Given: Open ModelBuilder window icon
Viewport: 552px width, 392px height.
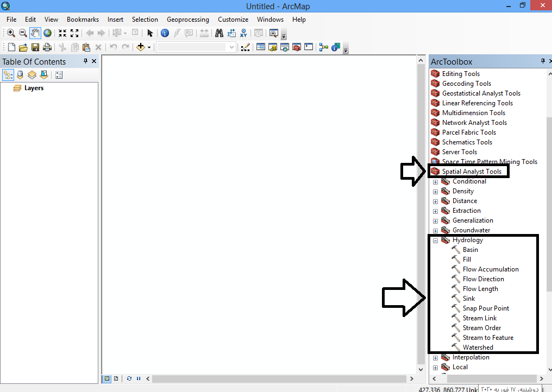Looking at the screenshot, I should [323, 47].
